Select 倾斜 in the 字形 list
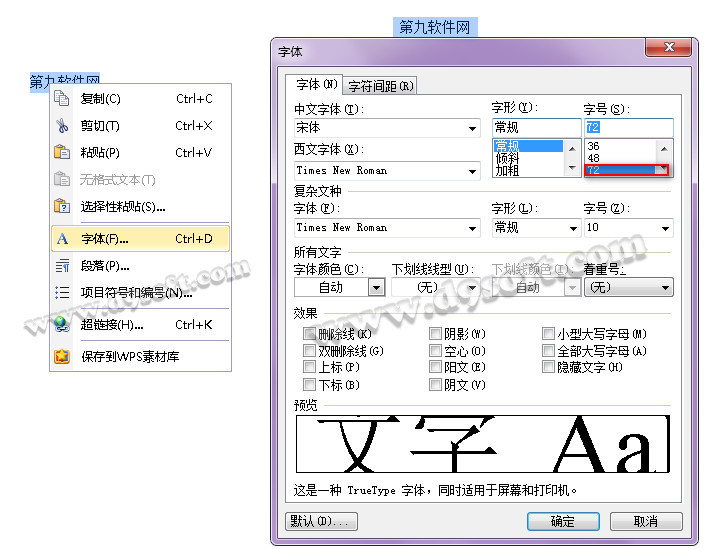The width and height of the screenshot is (707, 549). [528, 158]
